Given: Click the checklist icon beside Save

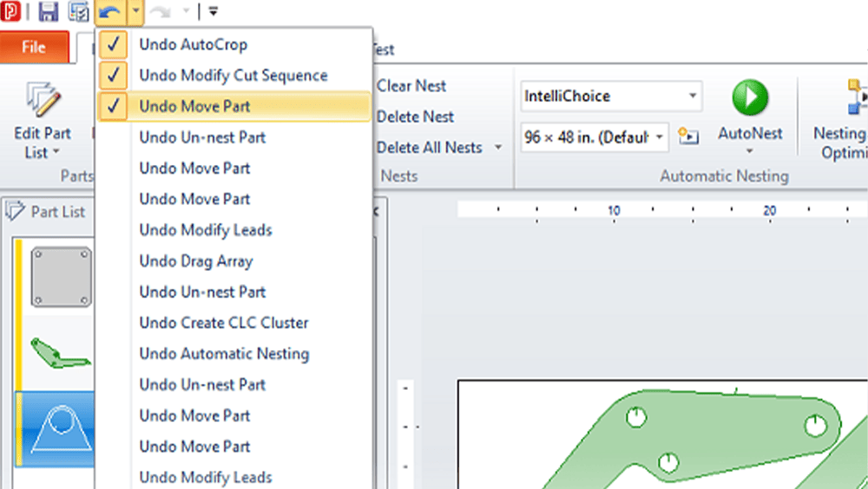Looking at the screenshot, I should [x=79, y=11].
